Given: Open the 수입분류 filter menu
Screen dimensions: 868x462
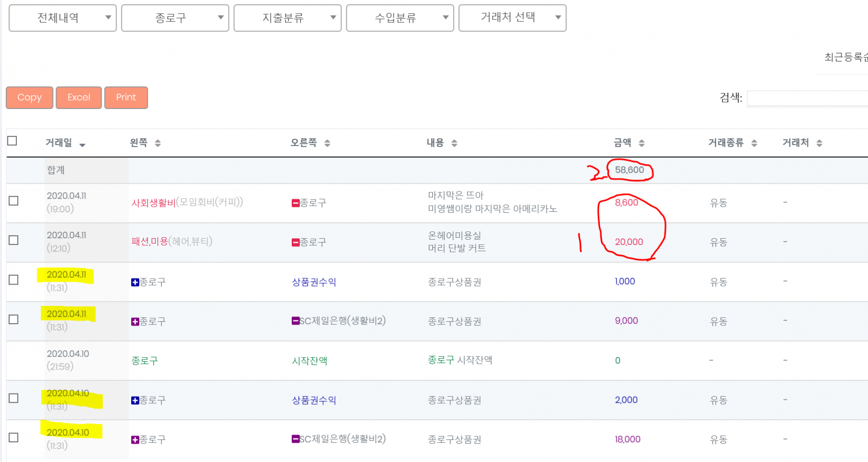Looking at the screenshot, I should [x=400, y=18].
